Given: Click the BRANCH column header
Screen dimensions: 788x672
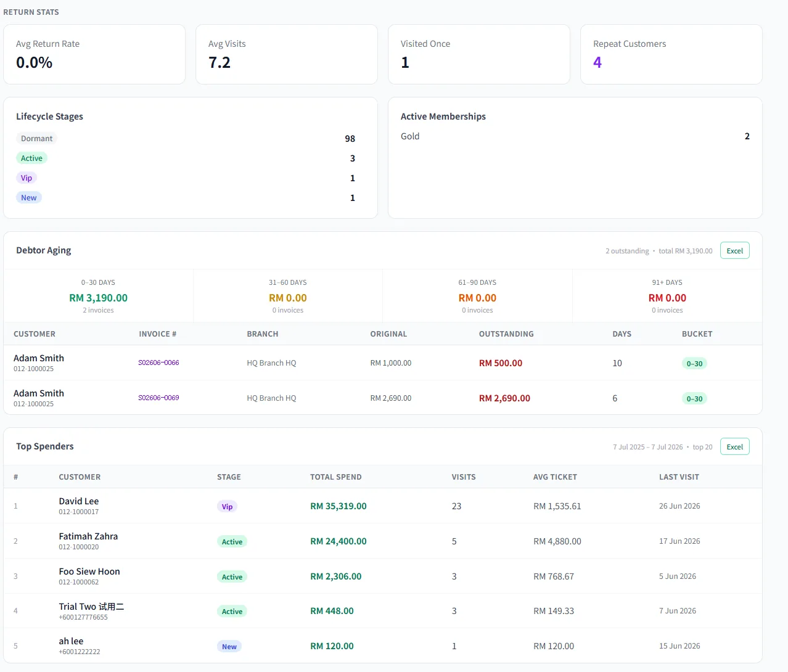Looking at the screenshot, I should (263, 334).
